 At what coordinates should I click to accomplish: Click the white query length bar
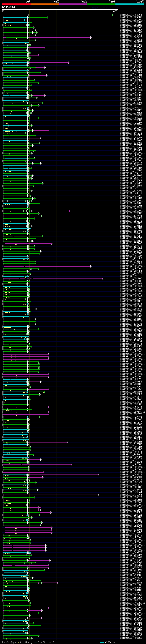(x=60, y=10)
